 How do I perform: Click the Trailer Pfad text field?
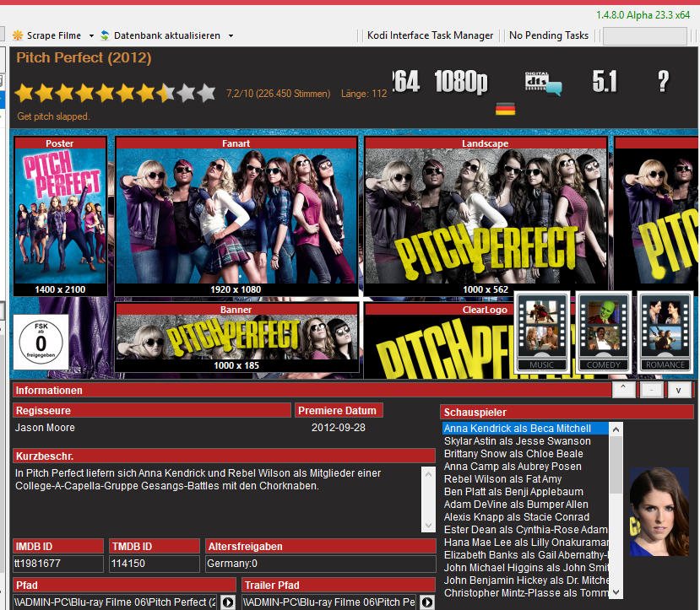click(x=328, y=602)
